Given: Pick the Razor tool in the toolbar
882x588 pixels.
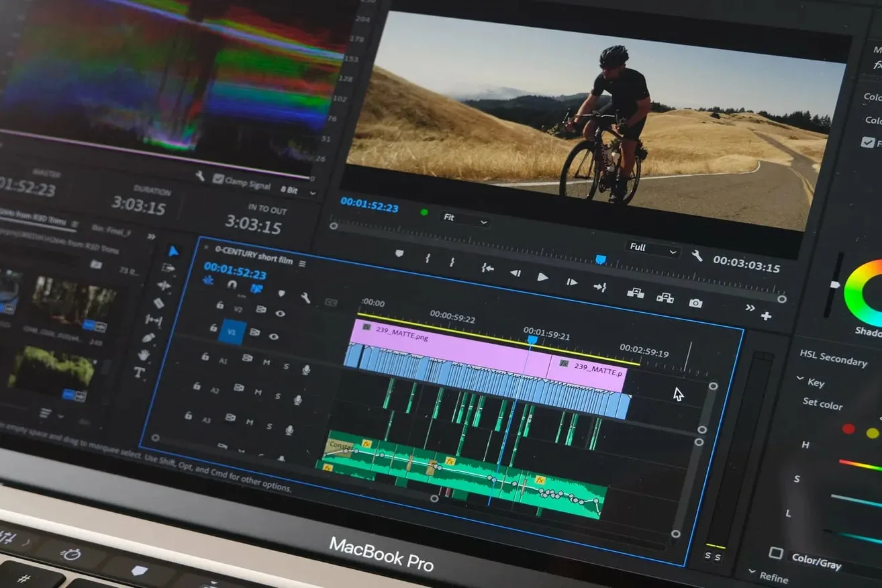Looking at the screenshot, I should click(158, 303).
